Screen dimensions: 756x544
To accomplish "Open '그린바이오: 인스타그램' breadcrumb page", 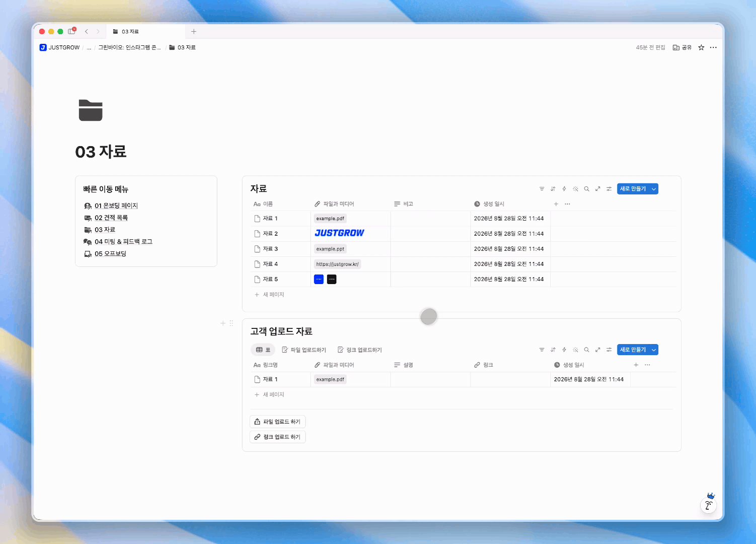I will pyautogui.click(x=129, y=47).
